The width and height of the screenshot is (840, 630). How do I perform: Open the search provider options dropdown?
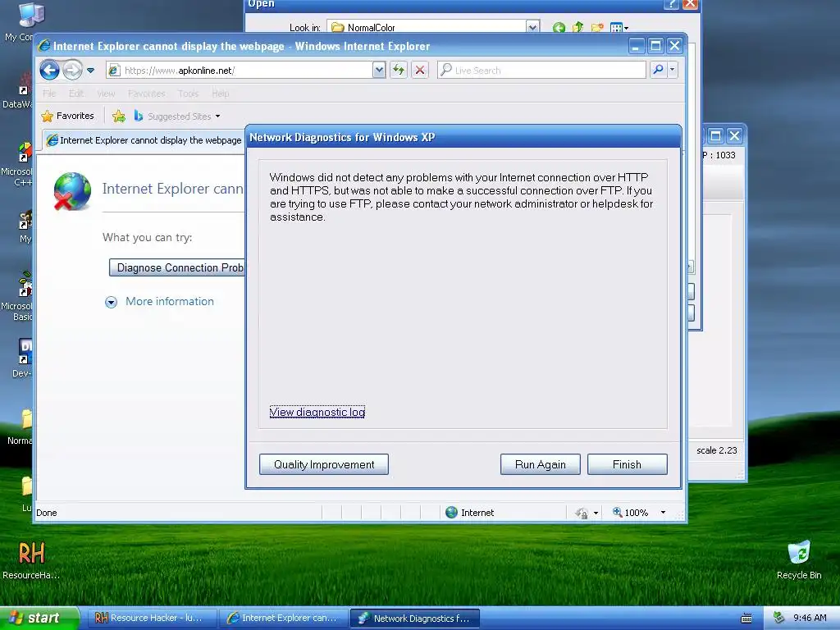coord(673,70)
